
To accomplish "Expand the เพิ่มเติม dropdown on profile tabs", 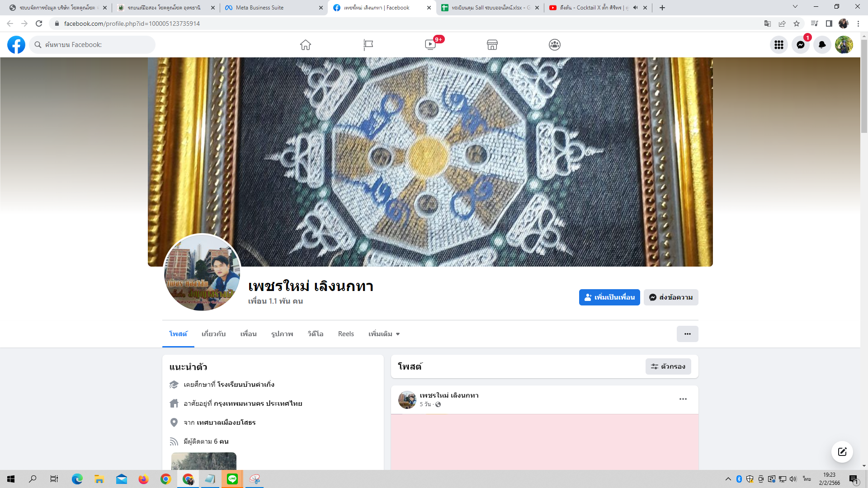I will pos(384,334).
